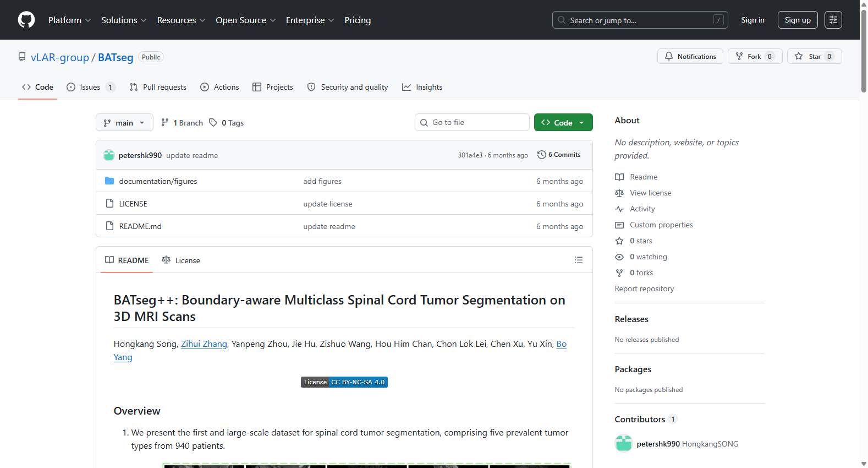The height and width of the screenshot is (468, 868).
Task: Star the repository
Action: (814, 56)
